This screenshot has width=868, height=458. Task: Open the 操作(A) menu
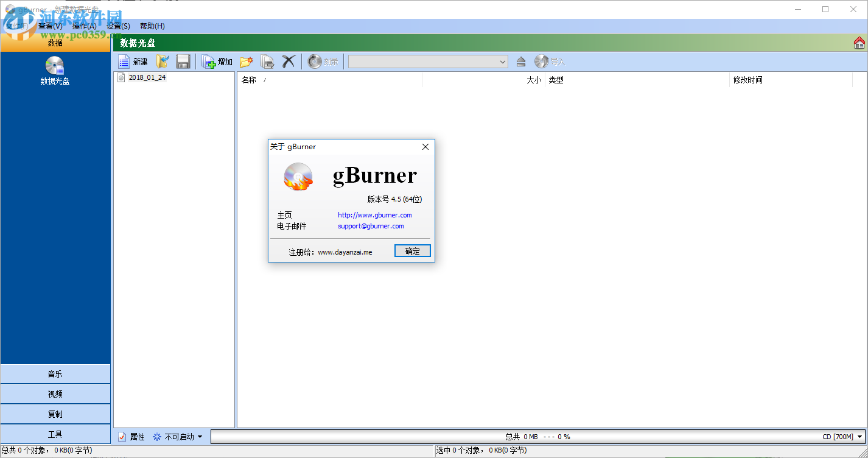point(84,26)
